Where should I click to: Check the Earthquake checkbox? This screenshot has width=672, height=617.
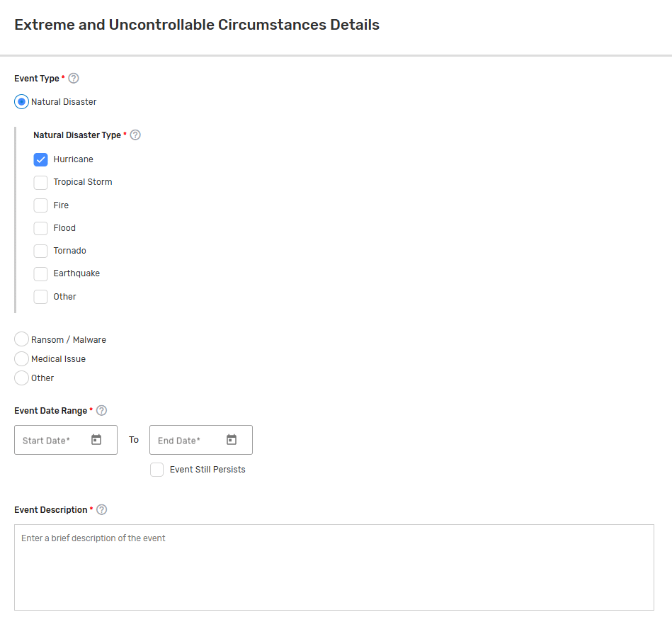pos(40,273)
